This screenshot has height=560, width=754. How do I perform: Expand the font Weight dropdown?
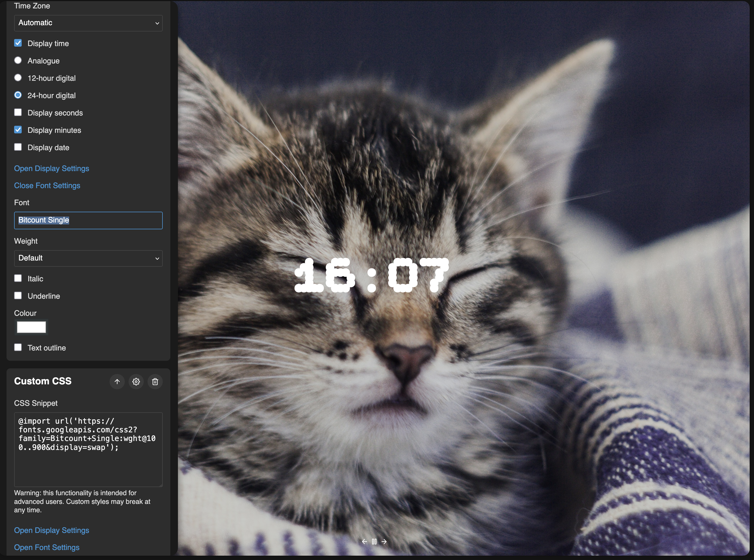[x=88, y=258]
